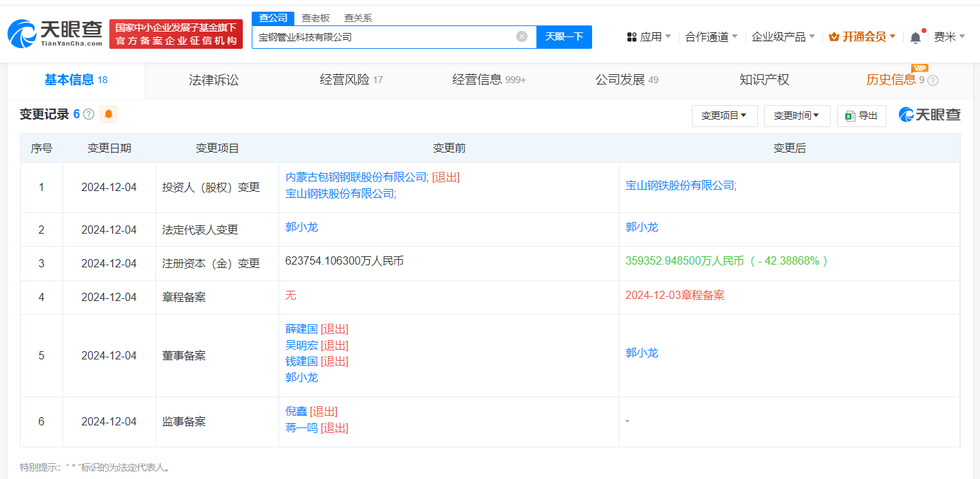Click the 导出 export button

(x=862, y=116)
